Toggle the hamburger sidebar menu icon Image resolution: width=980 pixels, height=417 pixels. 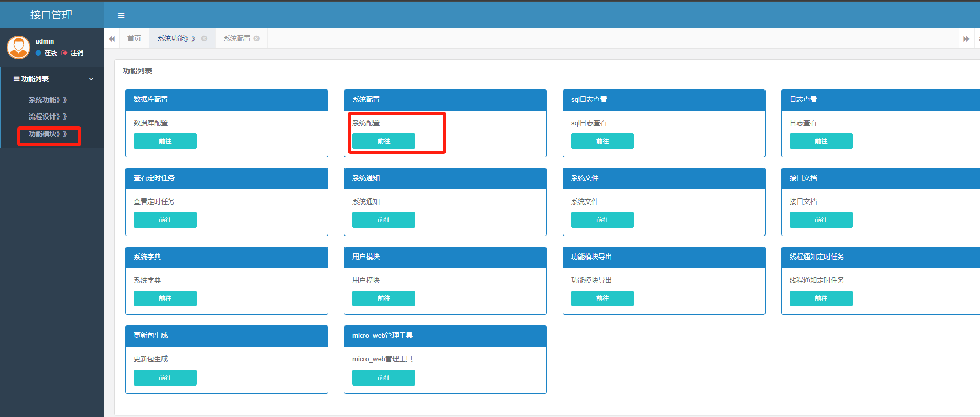(x=121, y=15)
